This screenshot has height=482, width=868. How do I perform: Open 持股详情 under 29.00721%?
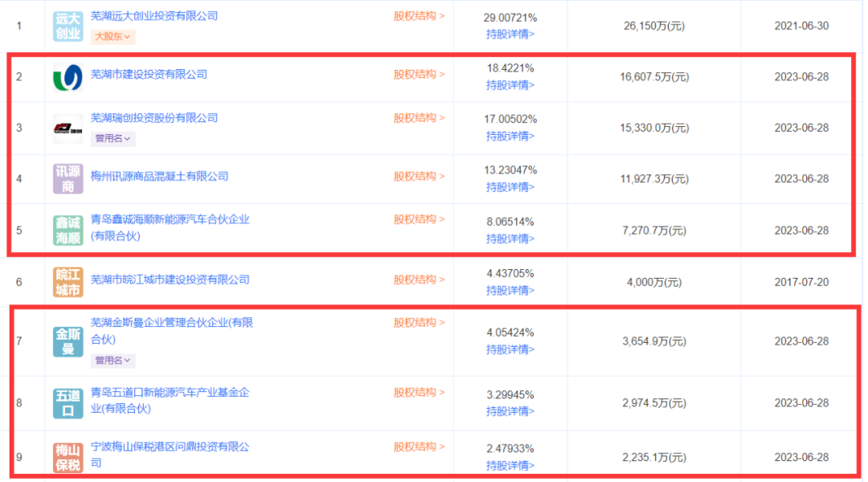click(x=510, y=35)
